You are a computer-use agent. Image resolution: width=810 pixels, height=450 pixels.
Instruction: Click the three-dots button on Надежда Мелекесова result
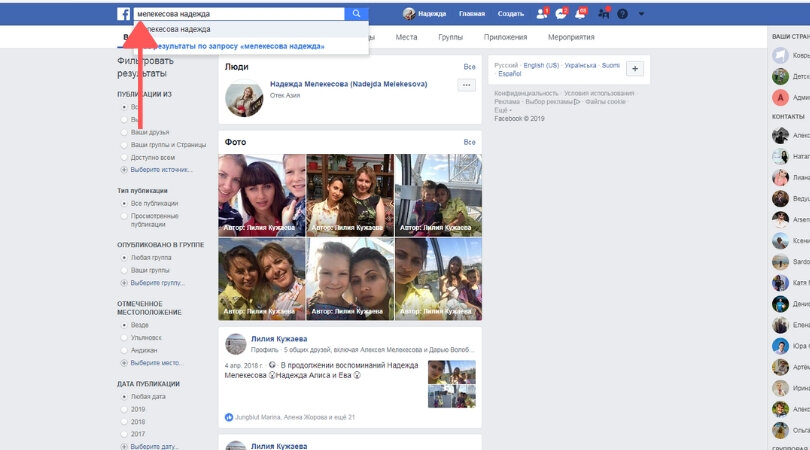(x=466, y=85)
